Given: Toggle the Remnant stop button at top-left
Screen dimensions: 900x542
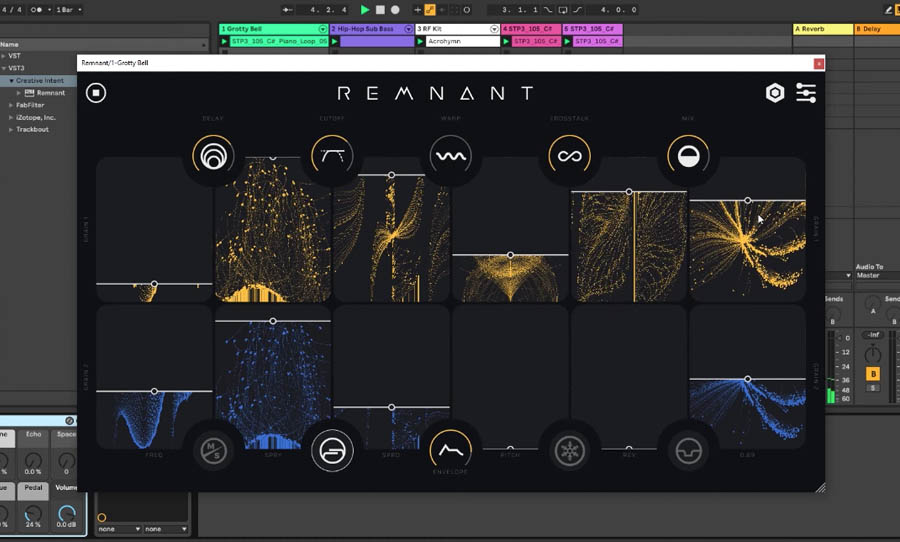Looking at the screenshot, I should [x=96, y=93].
